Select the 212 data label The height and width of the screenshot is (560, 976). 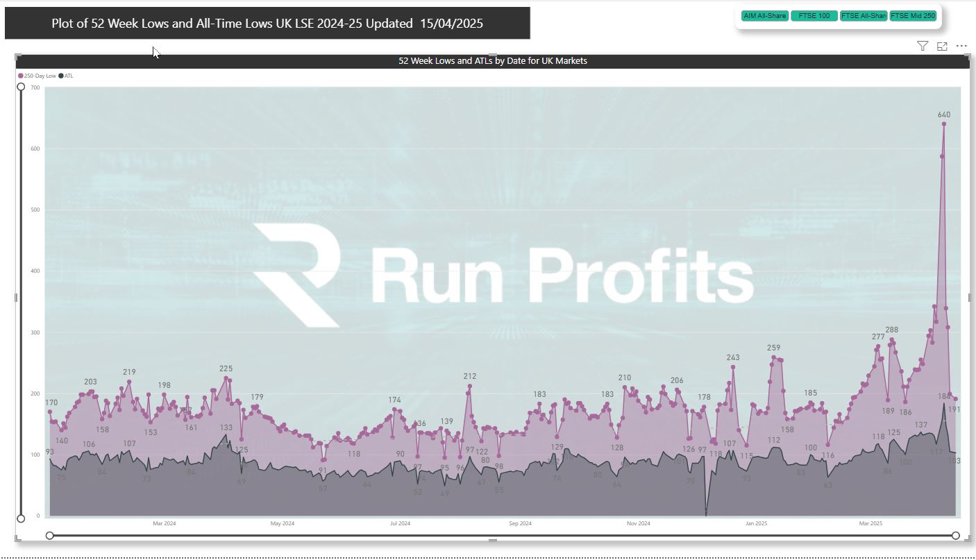point(470,377)
